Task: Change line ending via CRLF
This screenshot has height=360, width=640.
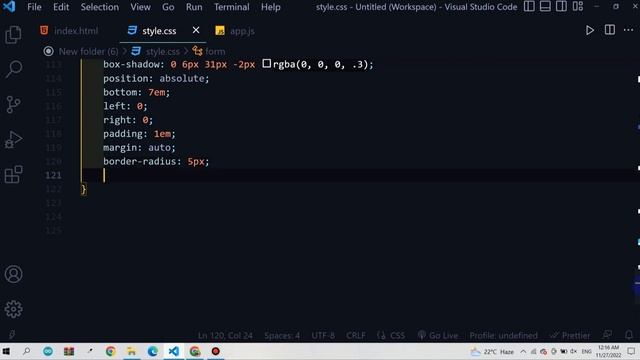Action: pyautogui.click(x=356, y=336)
